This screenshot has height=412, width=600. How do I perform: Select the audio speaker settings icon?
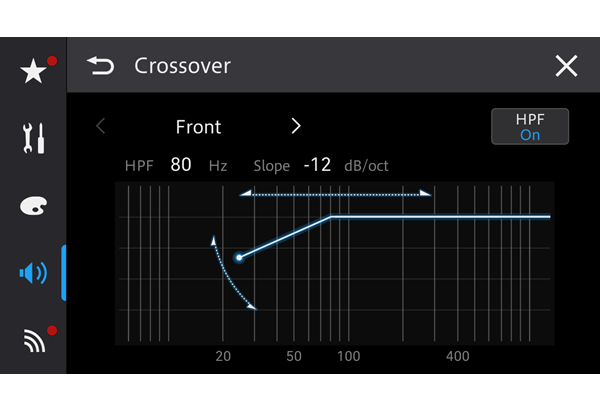33,273
